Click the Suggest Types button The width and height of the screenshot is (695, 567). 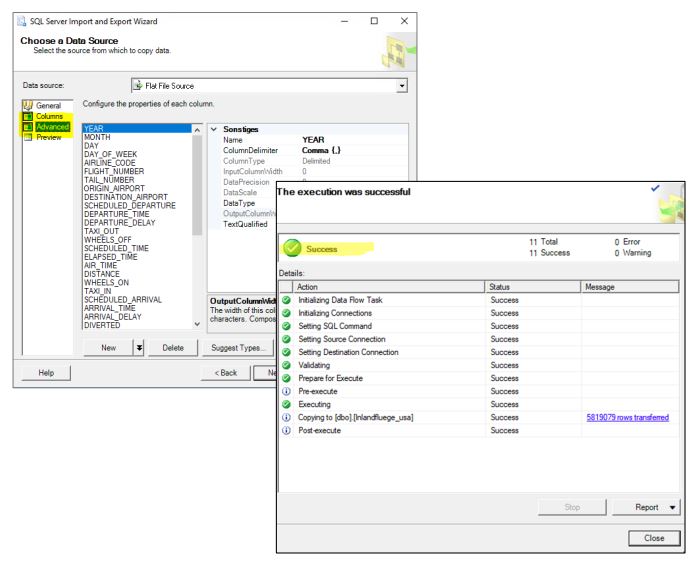point(238,348)
